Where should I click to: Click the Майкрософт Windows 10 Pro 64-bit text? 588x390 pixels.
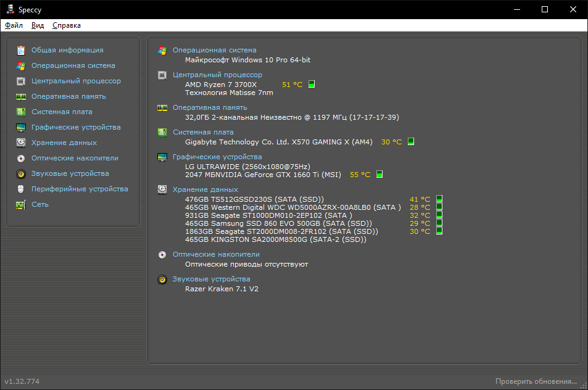[x=247, y=60]
